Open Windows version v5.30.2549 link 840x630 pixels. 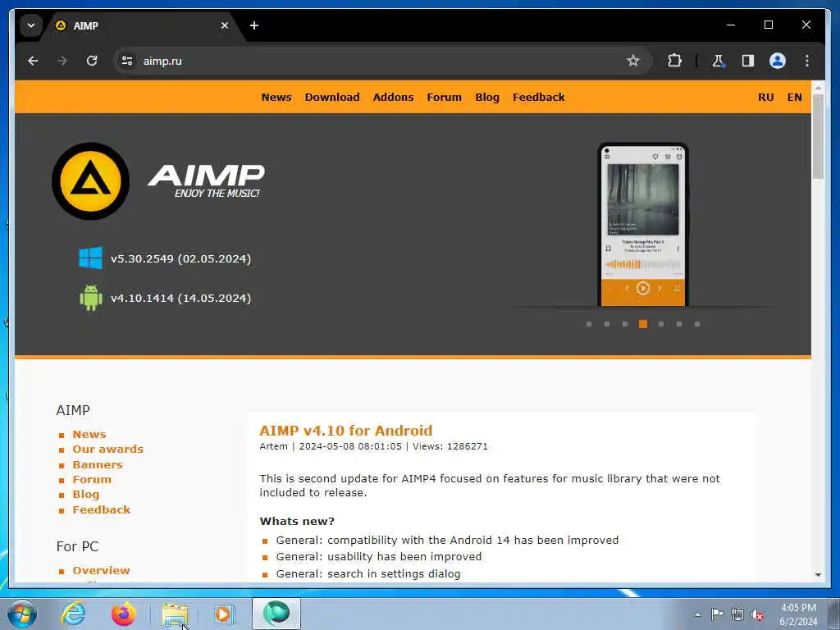180,258
